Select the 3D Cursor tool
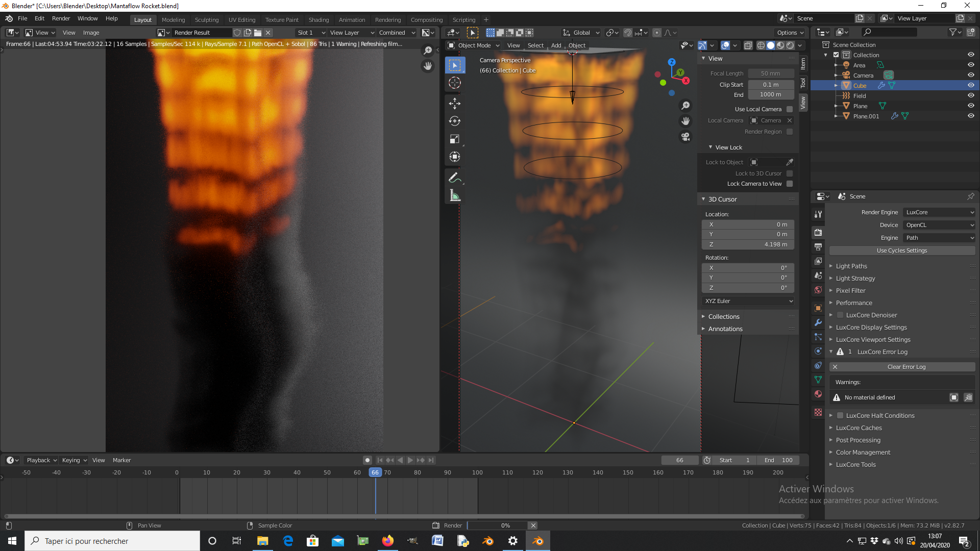The height and width of the screenshot is (551, 980). tap(454, 83)
